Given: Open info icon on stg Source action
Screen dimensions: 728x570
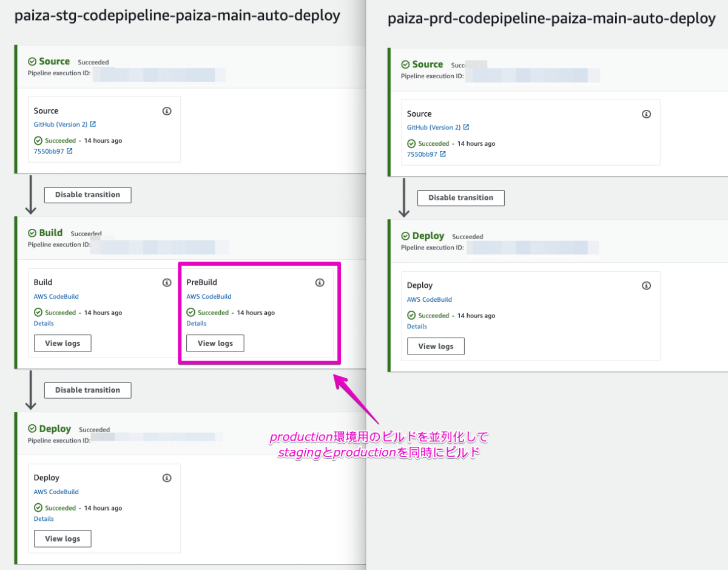Looking at the screenshot, I should pos(167,111).
